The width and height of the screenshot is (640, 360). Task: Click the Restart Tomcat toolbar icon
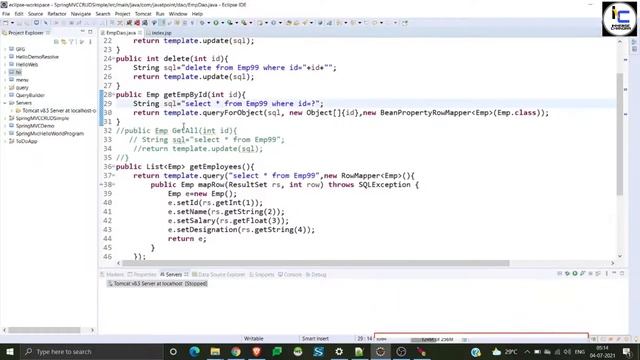145,23
